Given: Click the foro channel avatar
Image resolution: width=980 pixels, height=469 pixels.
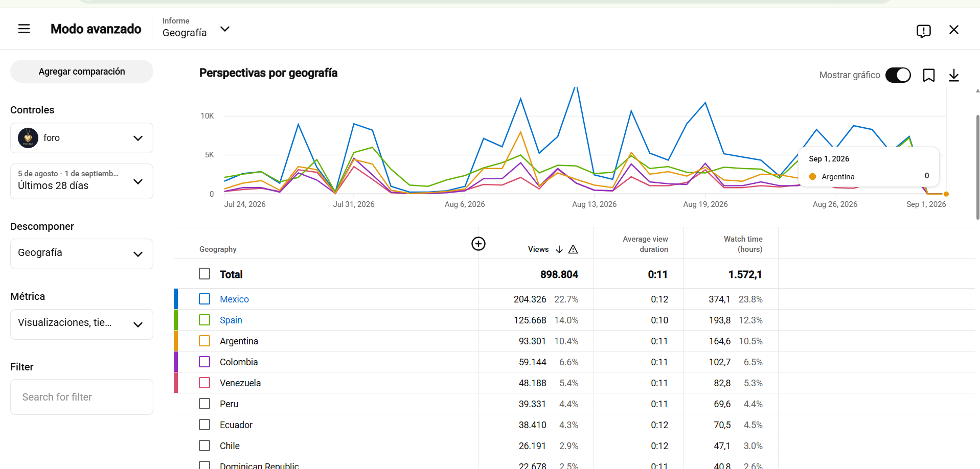Looking at the screenshot, I should tap(28, 138).
